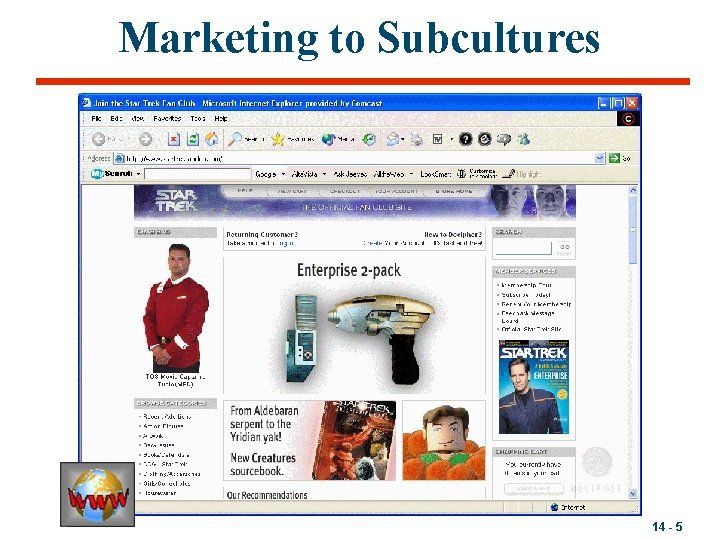Click the Create Your Account link
The height and width of the screenshot is (540, 720).
tap(393, 243)
